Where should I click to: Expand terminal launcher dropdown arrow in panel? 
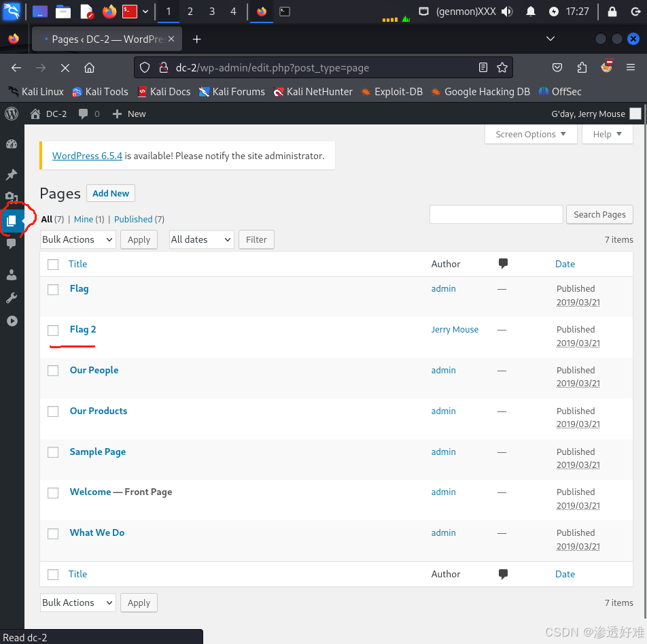point(145,12)
